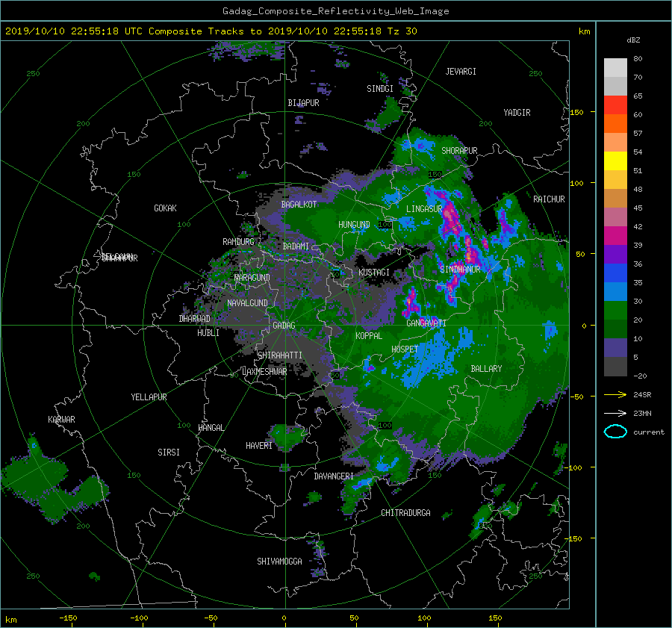Click the green echo patch near Haveri
Screen dimensions: 672x628
click(286, 436)
